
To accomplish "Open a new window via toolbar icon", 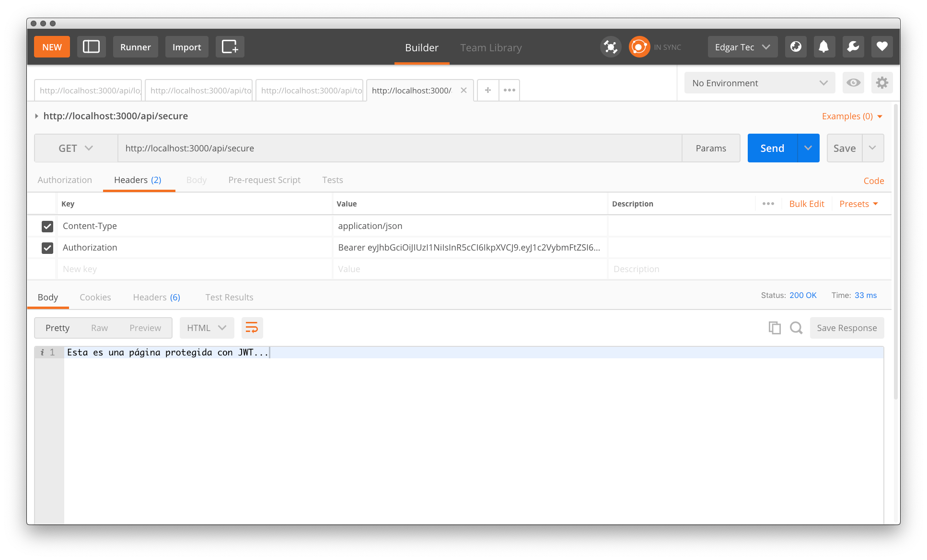I will pos(230,47).
